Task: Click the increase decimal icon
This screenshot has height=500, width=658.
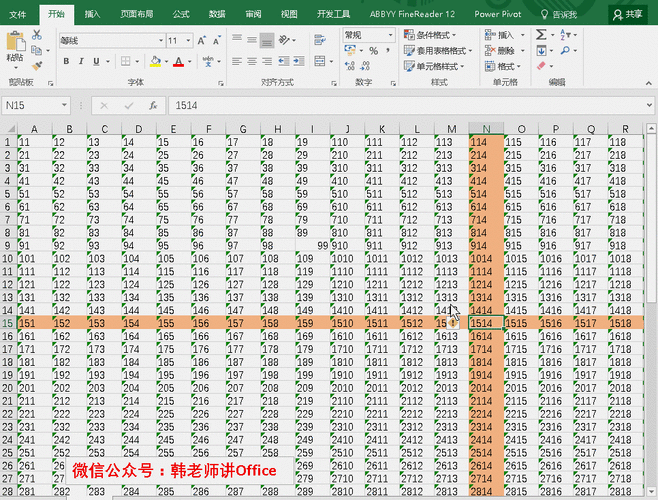Action: pos(350,65)
